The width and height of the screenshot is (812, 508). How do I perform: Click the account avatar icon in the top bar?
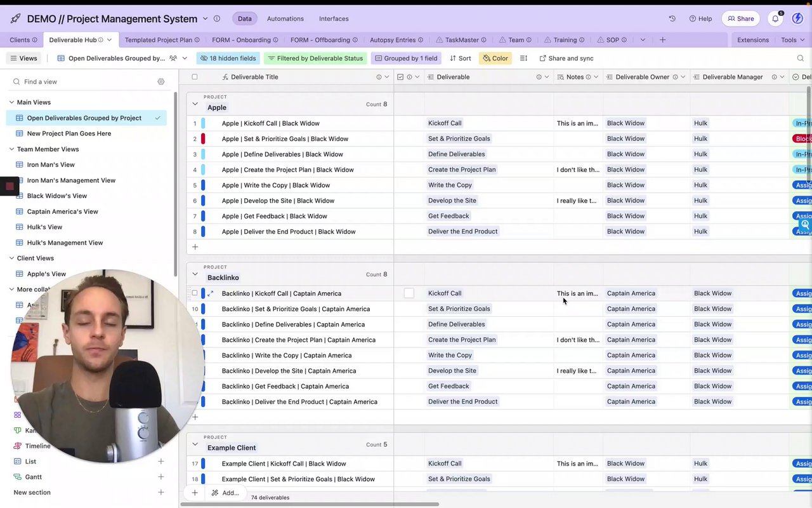click(797, 18)
